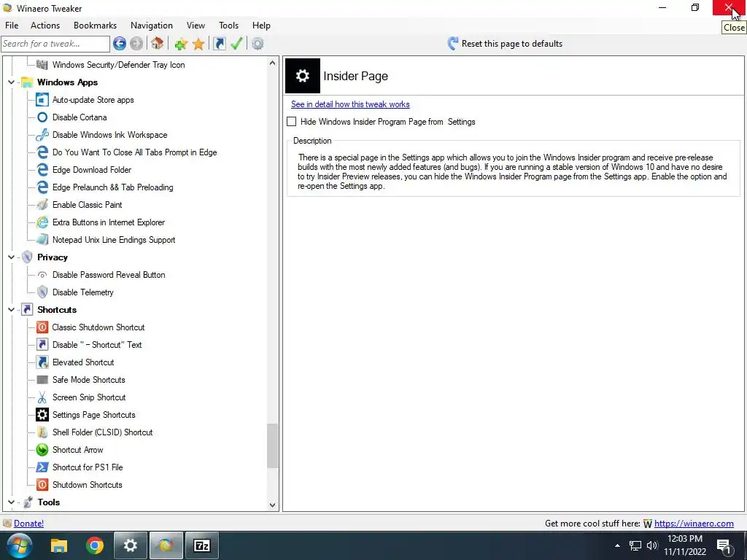The image size is (747, 560).
Task: Collapse the Privacy tree category
Action: tap(12, 257)
